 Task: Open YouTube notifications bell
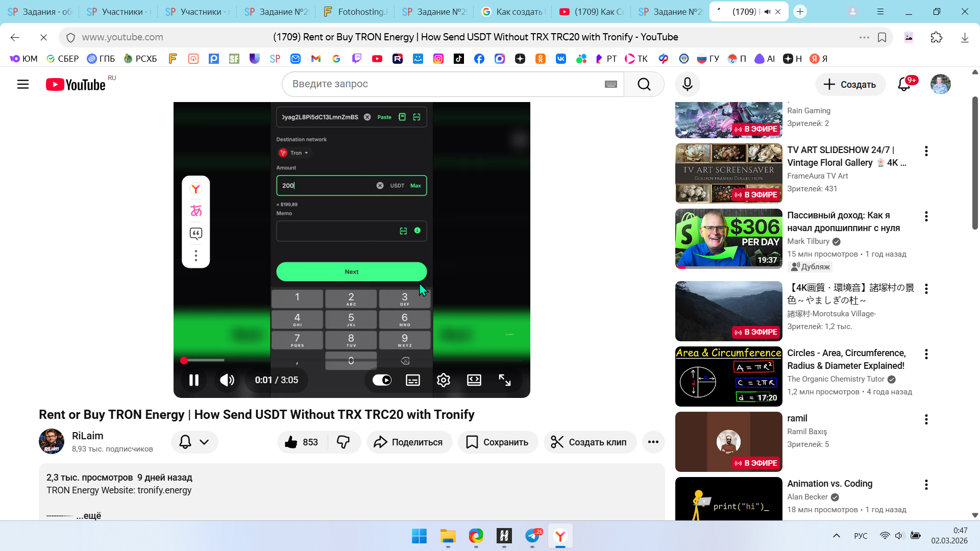[x=904, y=84]
